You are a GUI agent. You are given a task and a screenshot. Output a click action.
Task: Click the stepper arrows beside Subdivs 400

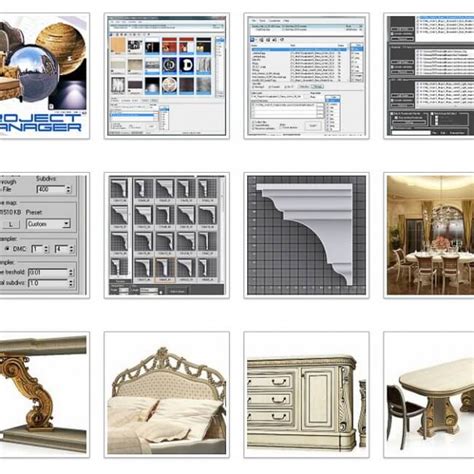tap(69, 189)
